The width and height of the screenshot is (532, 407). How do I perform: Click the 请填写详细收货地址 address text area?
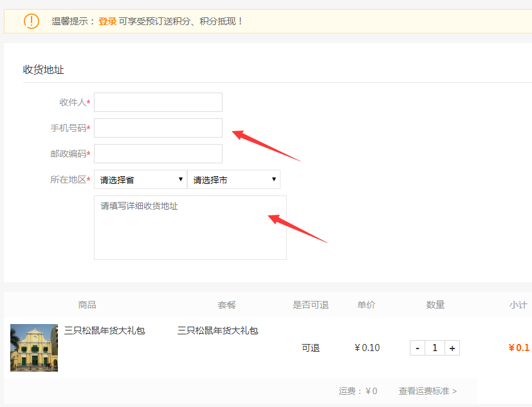(x=190, y=228)
